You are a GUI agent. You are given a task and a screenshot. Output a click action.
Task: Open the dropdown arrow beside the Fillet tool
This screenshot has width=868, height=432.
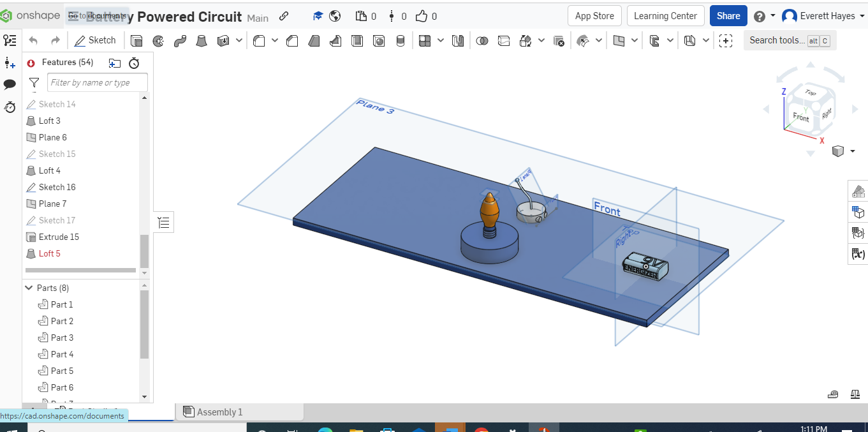(275, 40)
